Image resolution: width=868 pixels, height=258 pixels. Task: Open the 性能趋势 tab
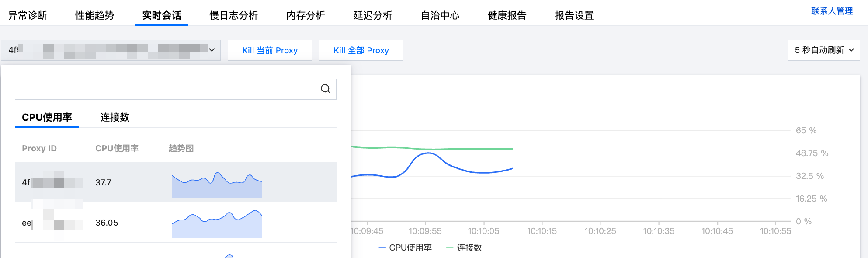click(x=94, y=15)
